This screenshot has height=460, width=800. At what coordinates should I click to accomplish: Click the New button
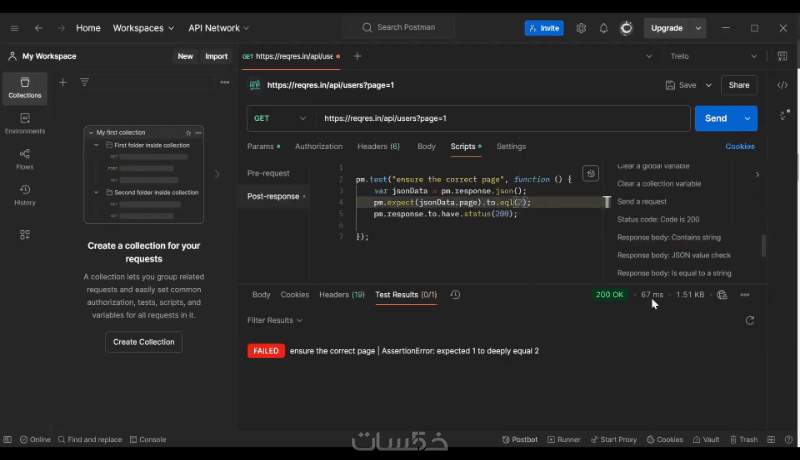click(185, 56)
